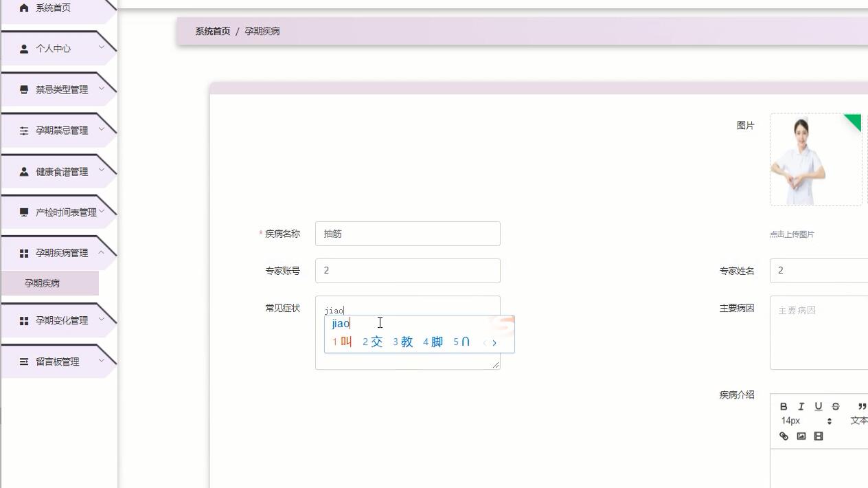Focus the 疾病名称 input containing 抽筋
Screen dimensions: 868x488
tap(408, 234)
